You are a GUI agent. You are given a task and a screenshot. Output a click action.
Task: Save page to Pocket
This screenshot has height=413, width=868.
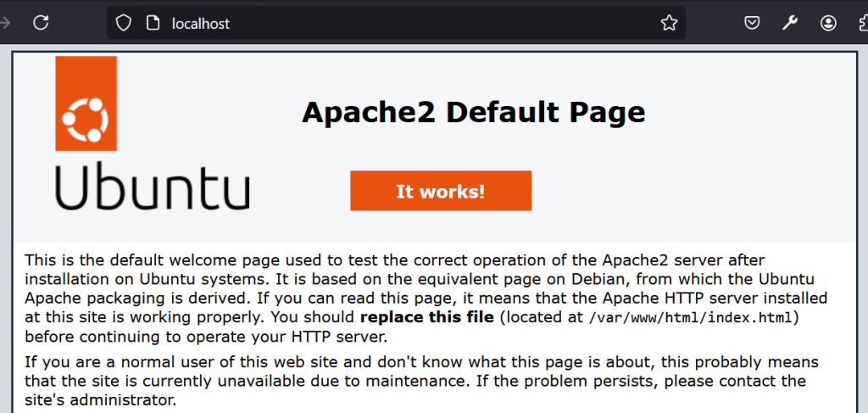[752, 23]
